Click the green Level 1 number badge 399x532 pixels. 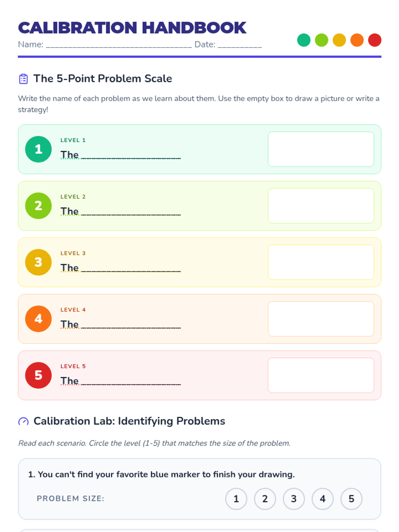point(38,149)
